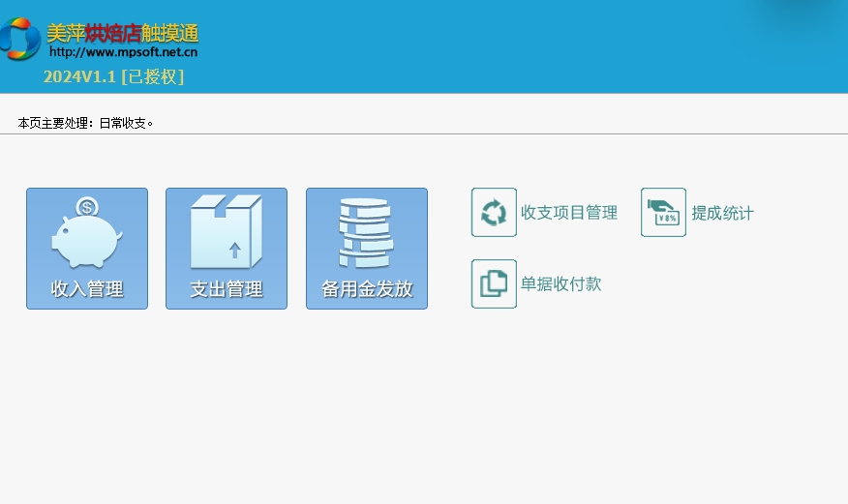The image size is (848, 504).
Task: Visit the http://www.mpsoft.net.cn address
Action: [x=122, y=52]
